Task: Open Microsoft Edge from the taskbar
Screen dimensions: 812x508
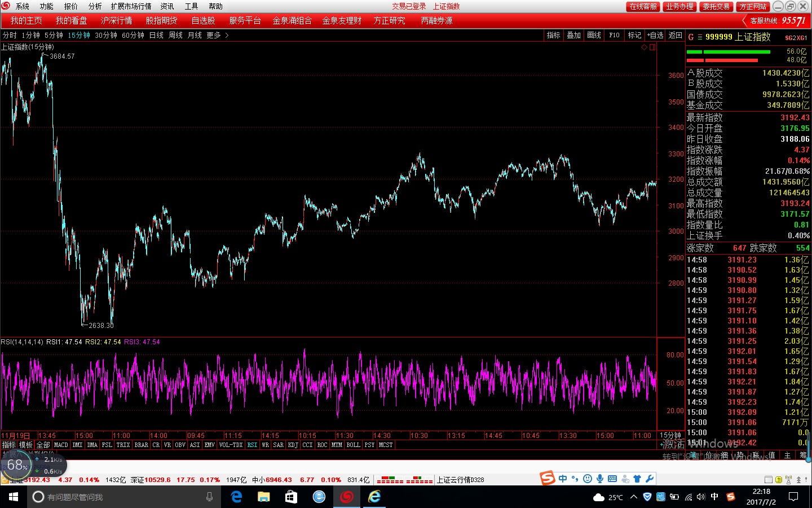Action: click(x=237, y=497)
